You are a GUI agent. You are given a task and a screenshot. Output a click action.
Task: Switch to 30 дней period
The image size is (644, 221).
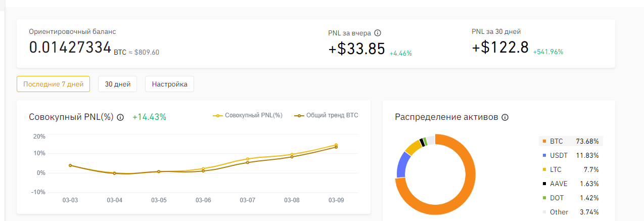(x=117, y=84)
